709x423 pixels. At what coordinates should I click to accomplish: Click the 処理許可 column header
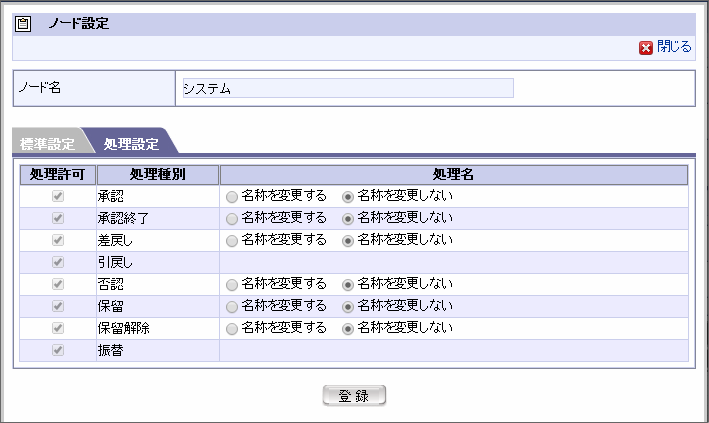tap(57, 175)
